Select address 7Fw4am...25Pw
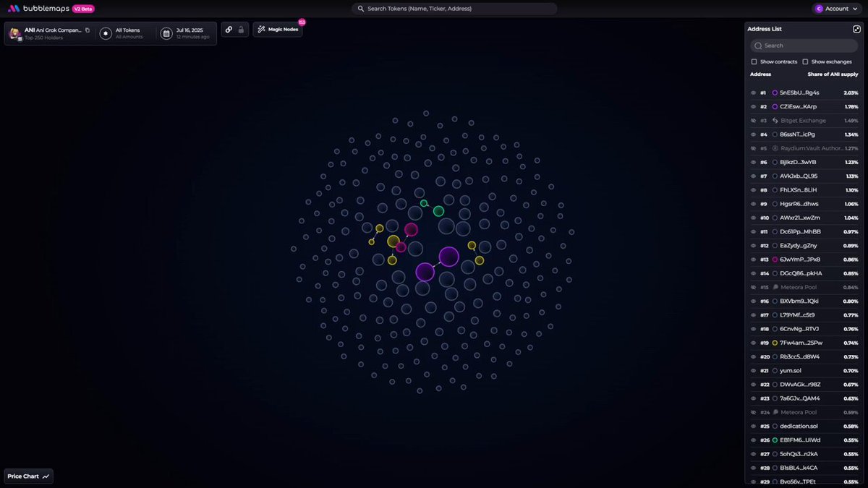The height and width of the screenshot is (488, 868). pyautogui.click(x=801, y=343)
